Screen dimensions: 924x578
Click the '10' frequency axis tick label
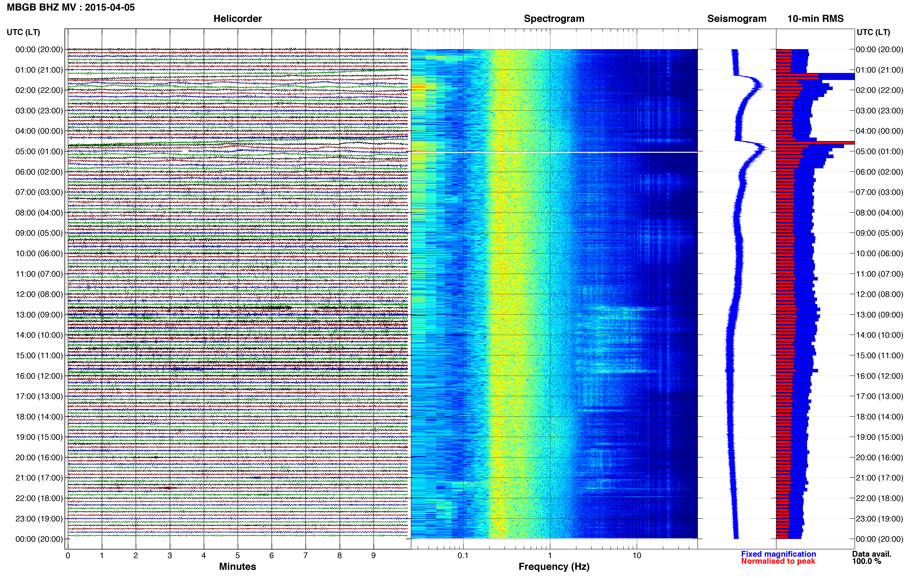pyautogui.click(x=636, y=555)
